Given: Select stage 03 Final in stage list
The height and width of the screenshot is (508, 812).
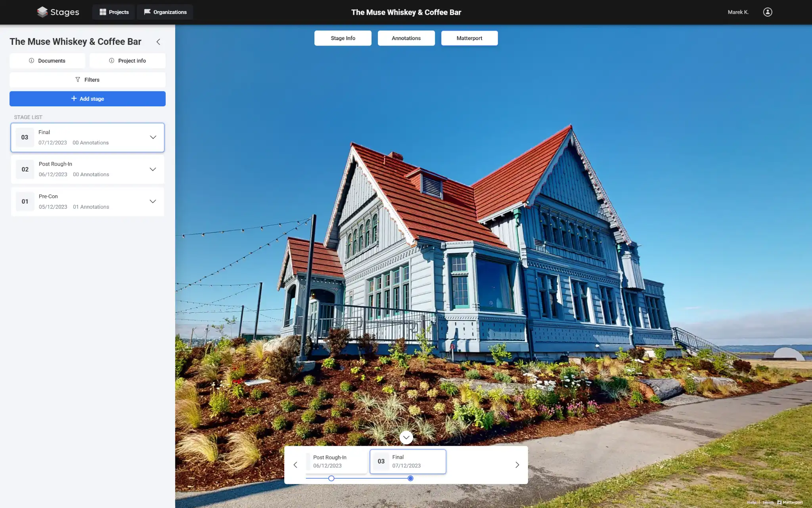Looking at the screenshot, I should [x=88, y=137].
